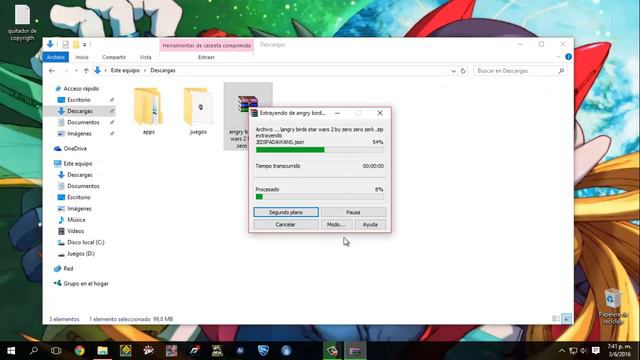Click the file extraction progress bar
The image size is (640, 360).
(320, 150)
